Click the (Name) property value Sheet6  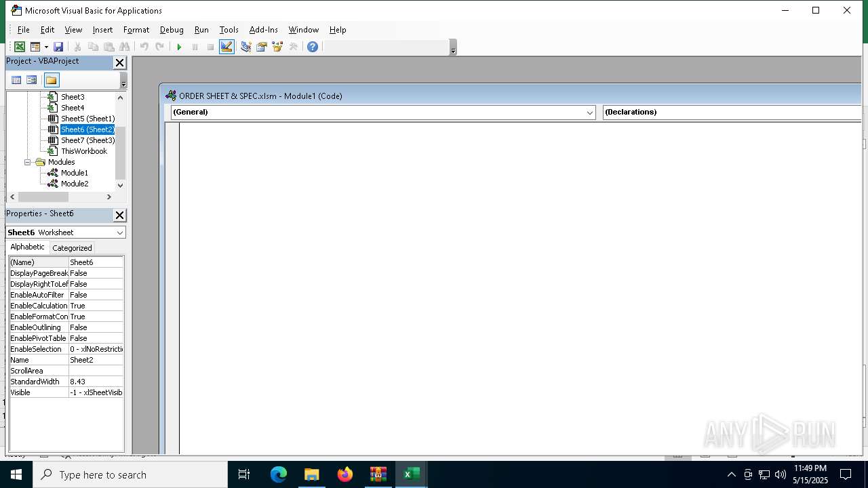pos(96,262)
